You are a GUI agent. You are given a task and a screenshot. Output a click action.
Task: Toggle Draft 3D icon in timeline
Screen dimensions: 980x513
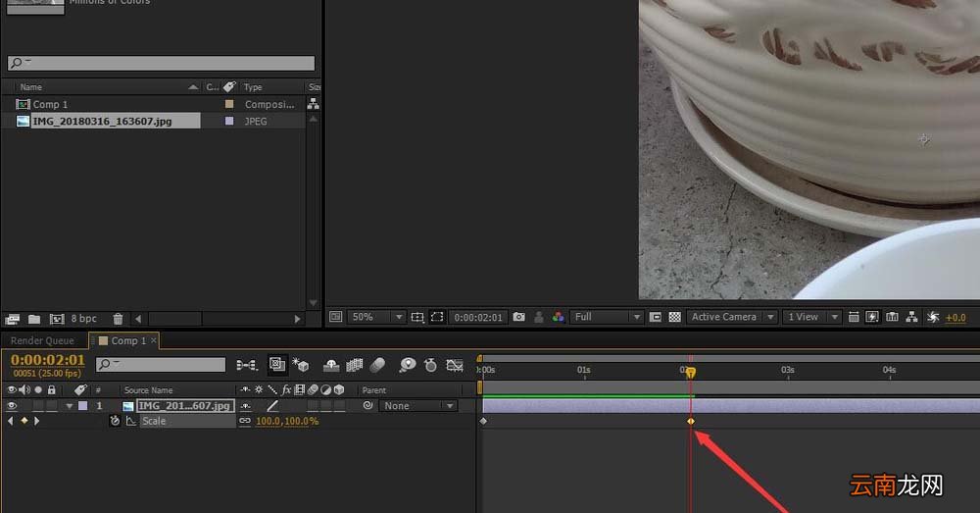(301, 365)
